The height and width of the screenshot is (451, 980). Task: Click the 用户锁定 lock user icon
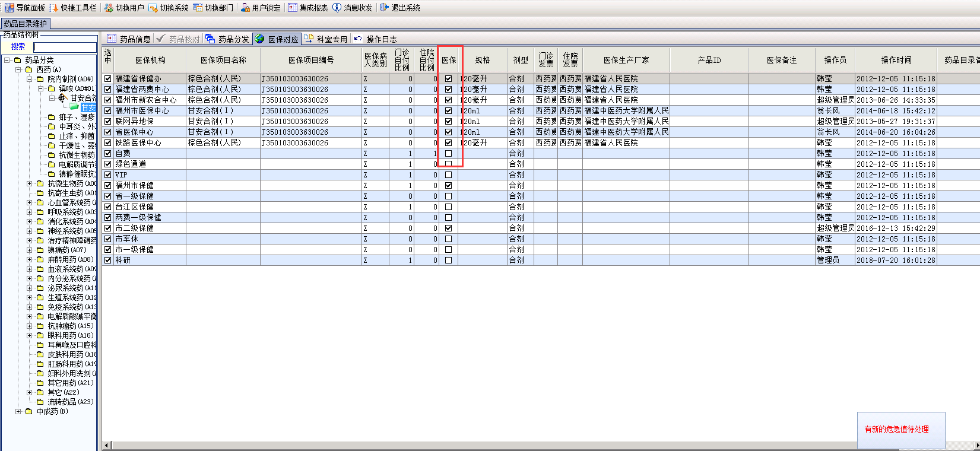coord(245,8)
